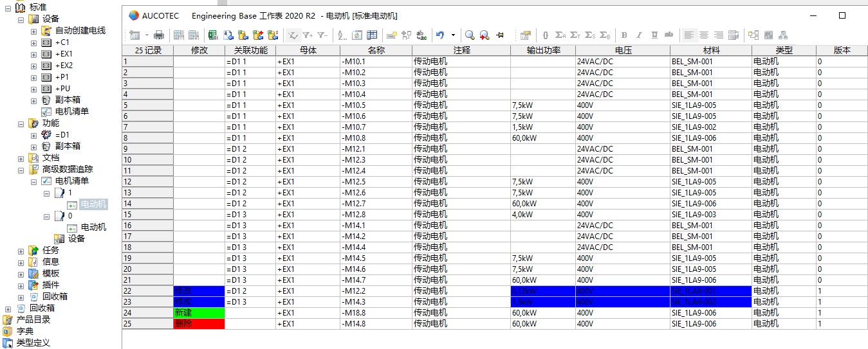Expand the +PU tree node

pyautogui.click(x=33, y=89)
